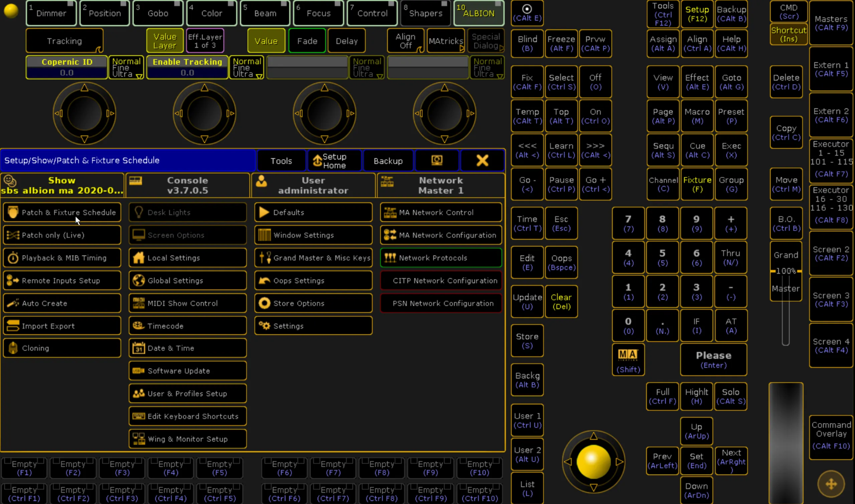Expand encoder resolution for Enable Tracking
855x504 pixels.
(x=247, y=67)
